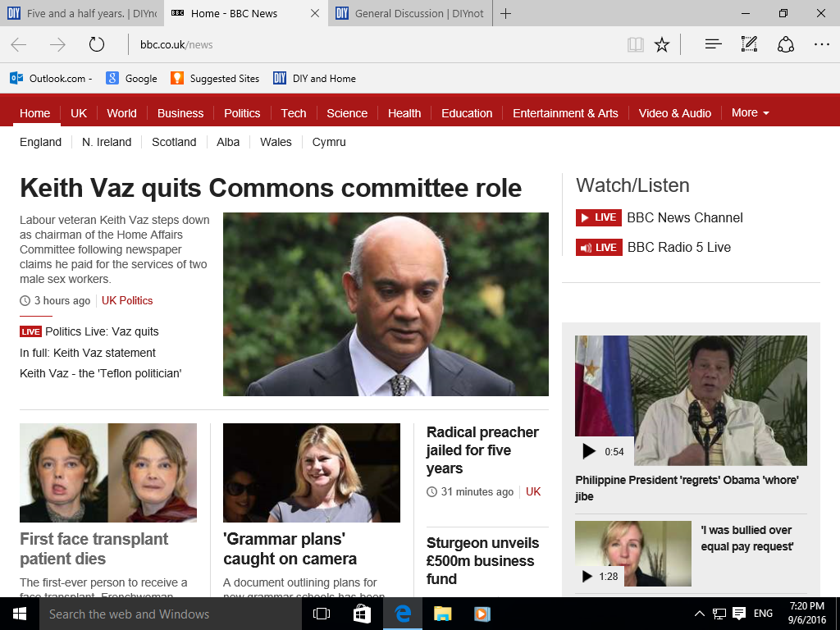
Task: Show hidden system tray icons
Action: pyautogui.click(x=699, y=614)
